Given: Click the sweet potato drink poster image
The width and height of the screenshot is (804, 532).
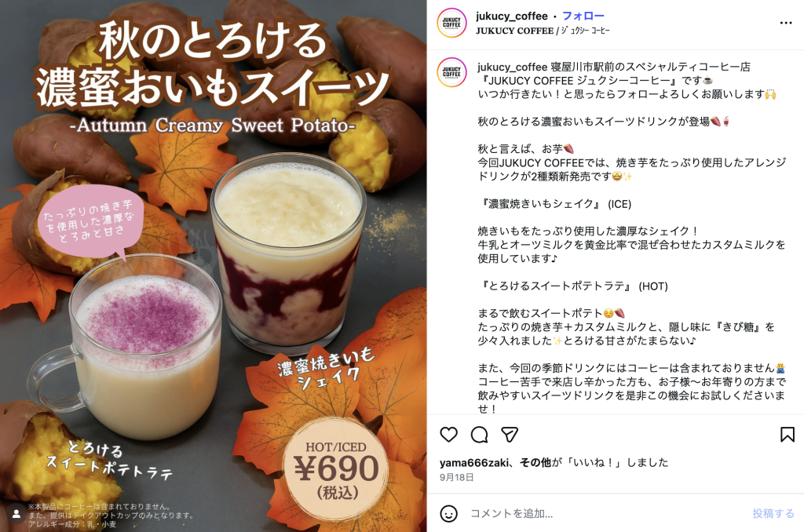Looking at the screenshot, I should click(x=214, y=266).
